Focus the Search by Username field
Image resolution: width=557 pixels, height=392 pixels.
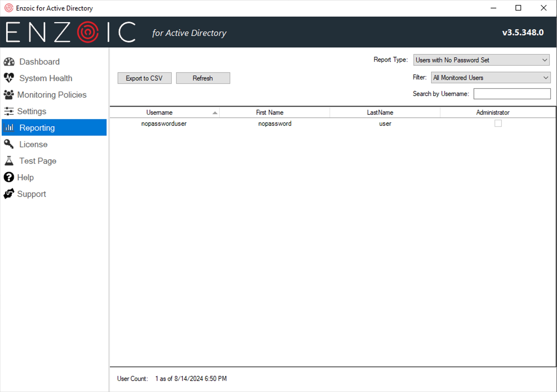512,94
